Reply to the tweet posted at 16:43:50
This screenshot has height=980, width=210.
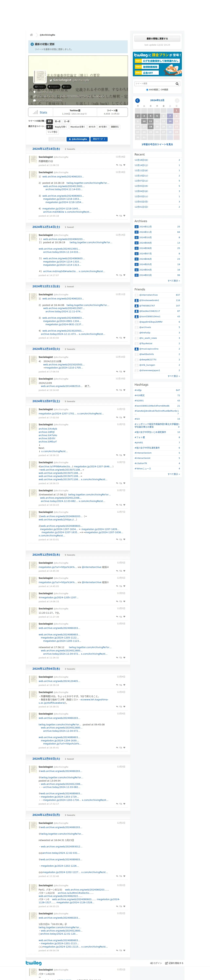117,338
